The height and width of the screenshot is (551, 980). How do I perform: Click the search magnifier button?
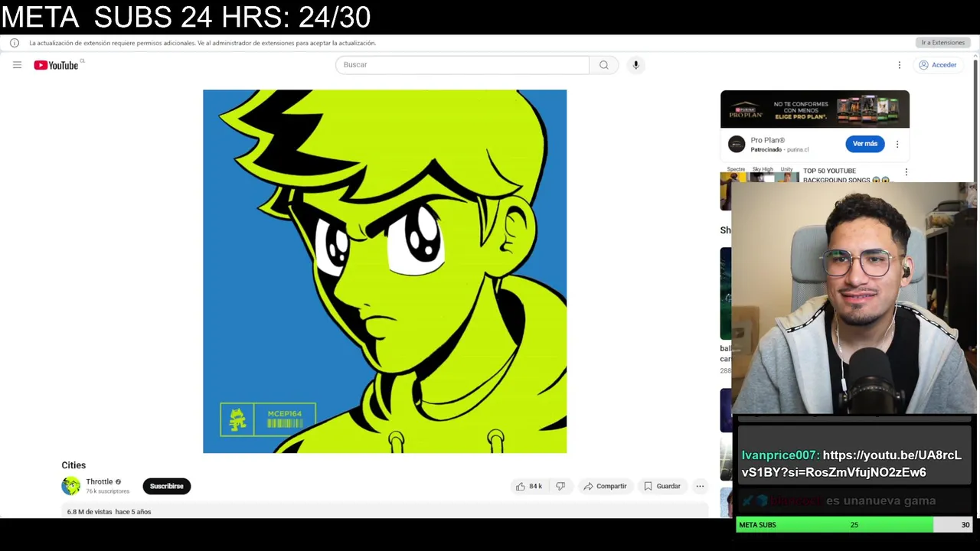point(604,65)
